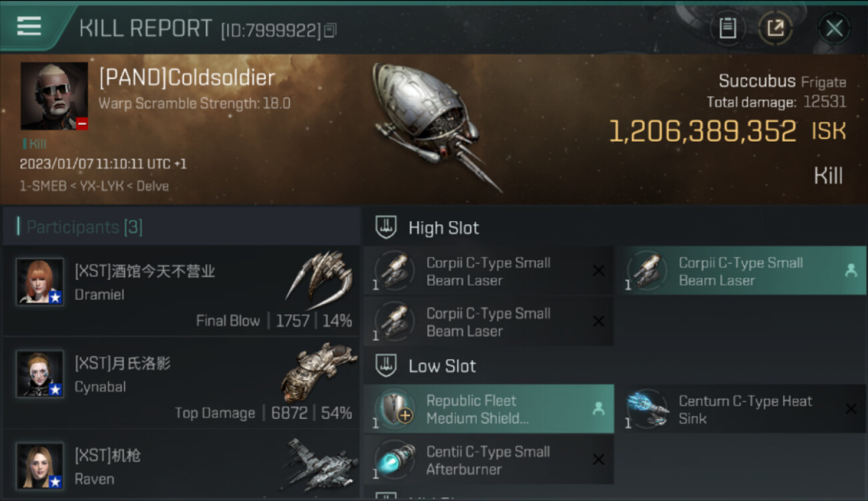
Task: Close the kill report window
Action: coord(834,28)
